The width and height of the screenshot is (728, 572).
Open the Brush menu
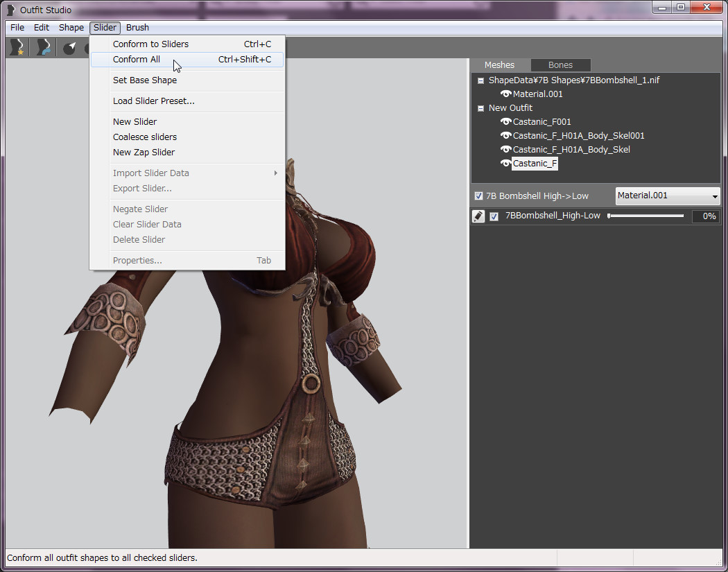137,28
